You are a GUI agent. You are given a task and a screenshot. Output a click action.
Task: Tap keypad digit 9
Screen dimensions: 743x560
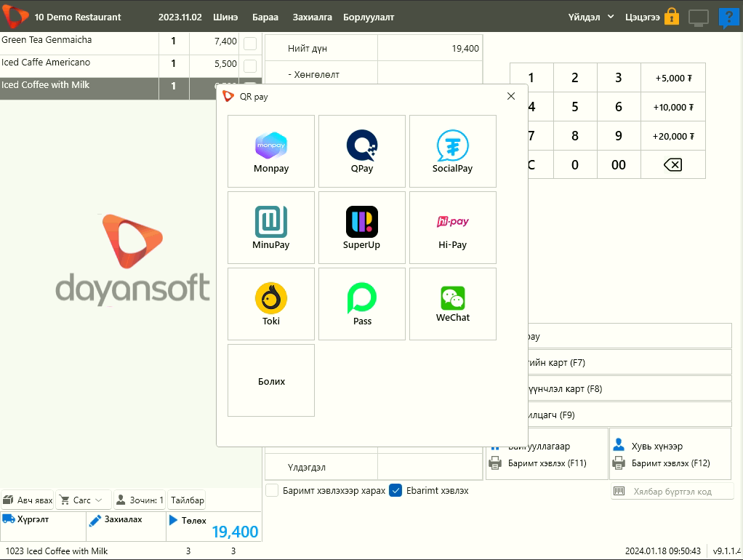click(x=619, y=135)
